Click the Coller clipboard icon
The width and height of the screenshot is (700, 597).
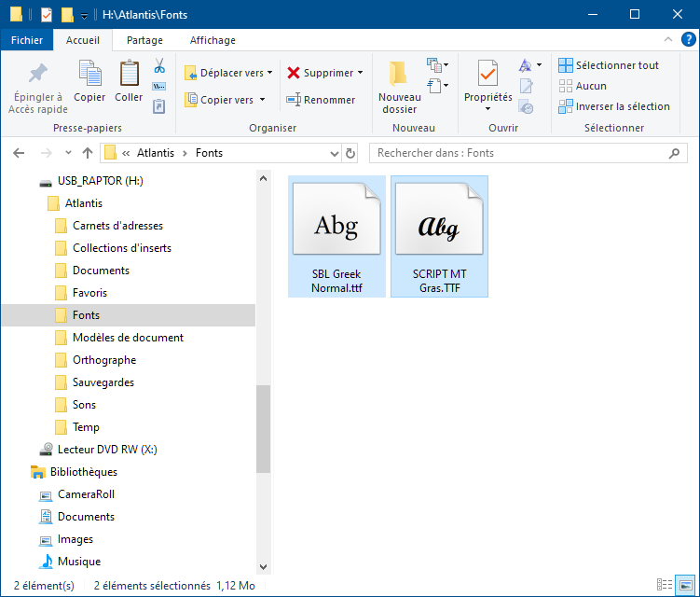point(129,75)
